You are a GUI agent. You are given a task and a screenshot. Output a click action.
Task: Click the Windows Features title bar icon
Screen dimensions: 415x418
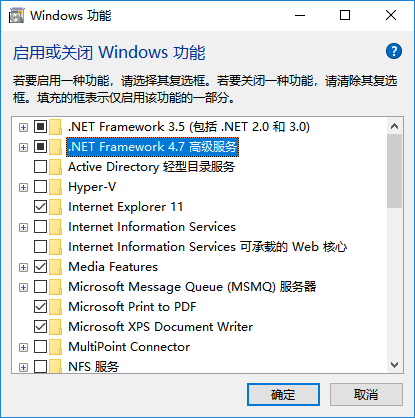click(x=16, y=16)
